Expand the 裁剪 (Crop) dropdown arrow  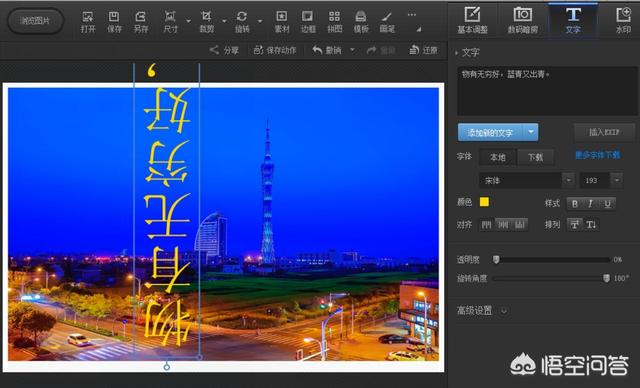224,21
